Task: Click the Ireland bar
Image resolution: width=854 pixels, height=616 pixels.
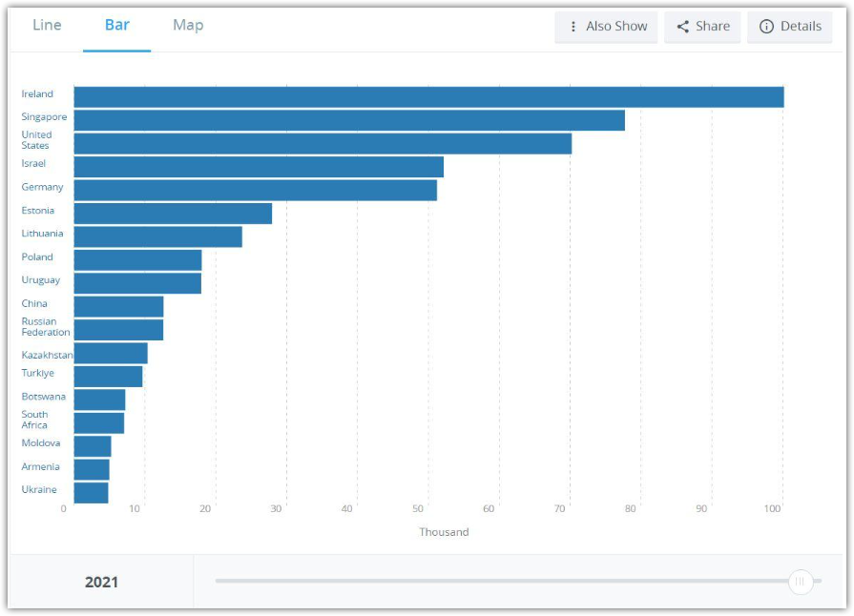Action: pyautogui.click(x=428, y=97)
